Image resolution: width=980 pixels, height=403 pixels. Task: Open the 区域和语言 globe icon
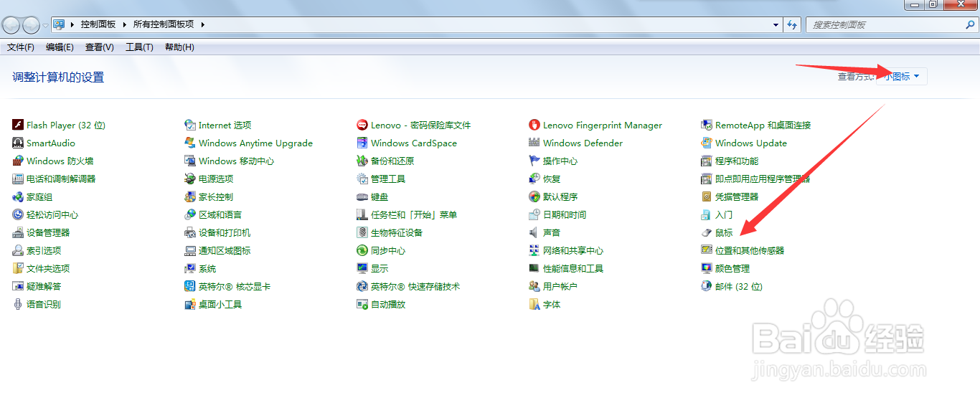click(191, 214)
